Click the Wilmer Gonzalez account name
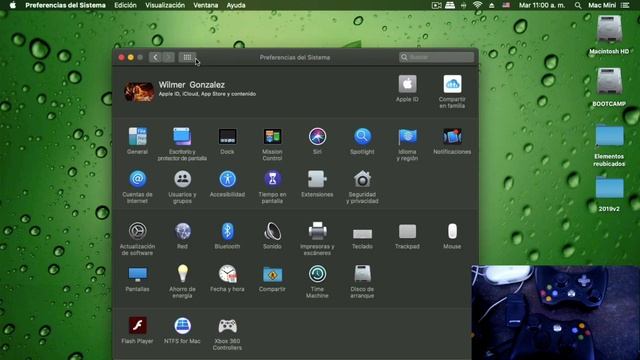This screenshot has height=360, width=640. (191, 85)
